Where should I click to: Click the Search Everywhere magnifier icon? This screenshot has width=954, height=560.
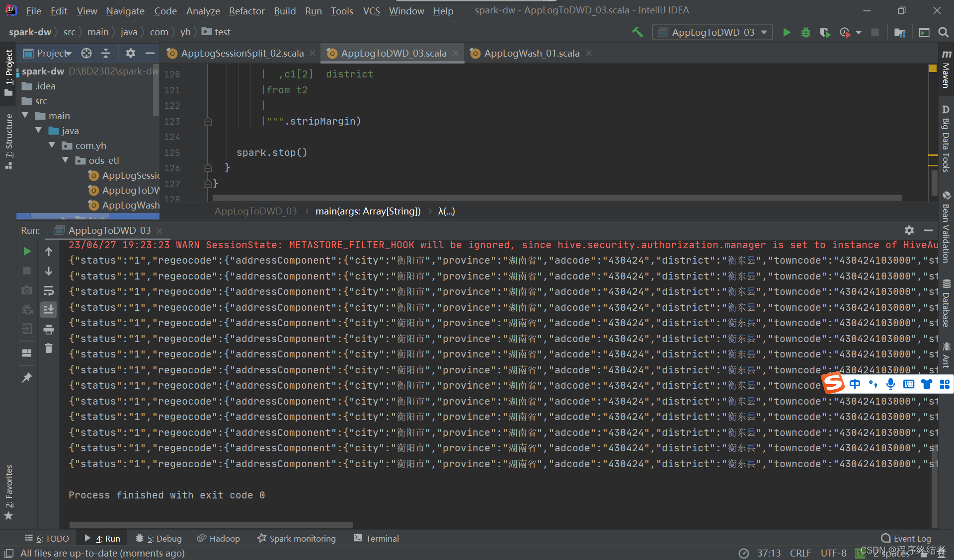click(x=943, y=32)
